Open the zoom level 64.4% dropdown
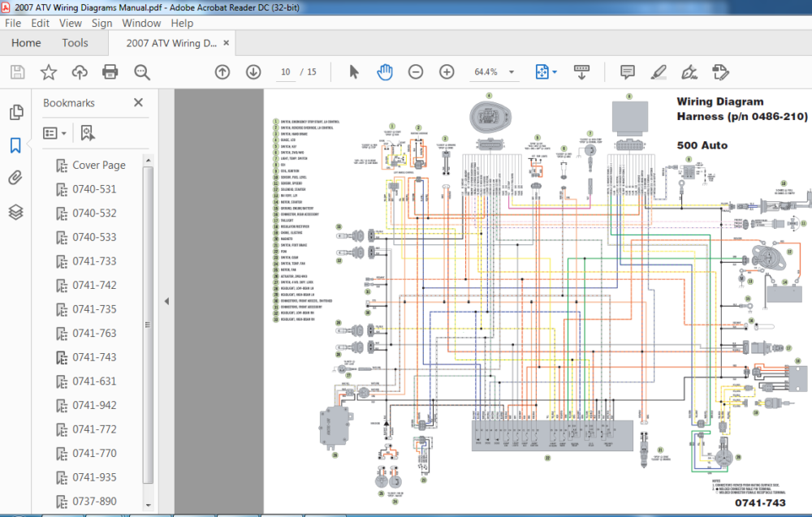This screenshot has width=812, height=517. (512, 72)
